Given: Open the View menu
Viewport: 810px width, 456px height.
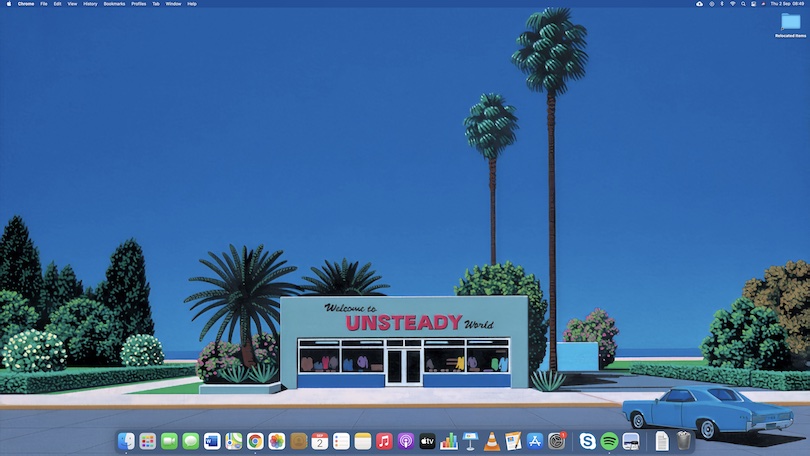Looking at the screenshot, I should [72, 4].
